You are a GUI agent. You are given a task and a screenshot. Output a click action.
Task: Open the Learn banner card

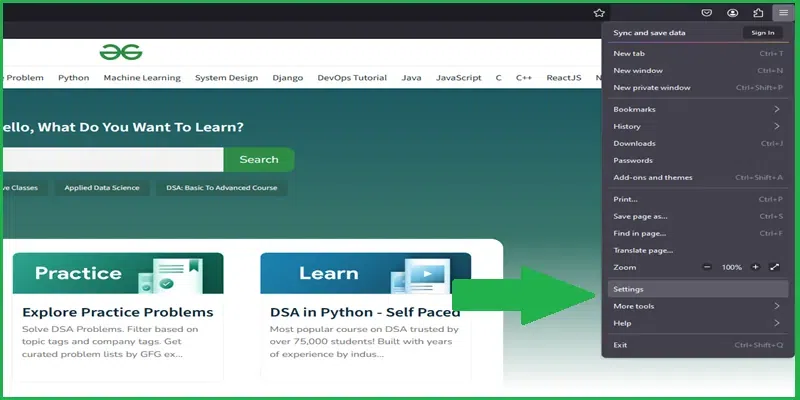click(365, 273)
